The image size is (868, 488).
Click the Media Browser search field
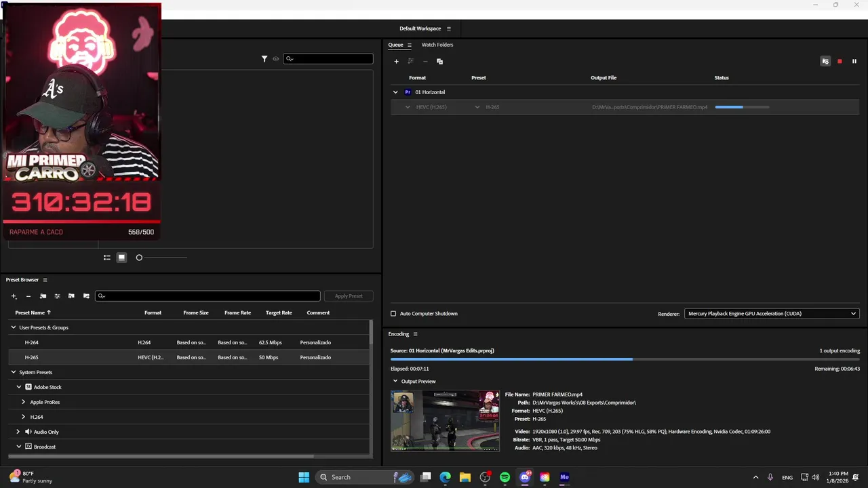[x=328, y=59]
